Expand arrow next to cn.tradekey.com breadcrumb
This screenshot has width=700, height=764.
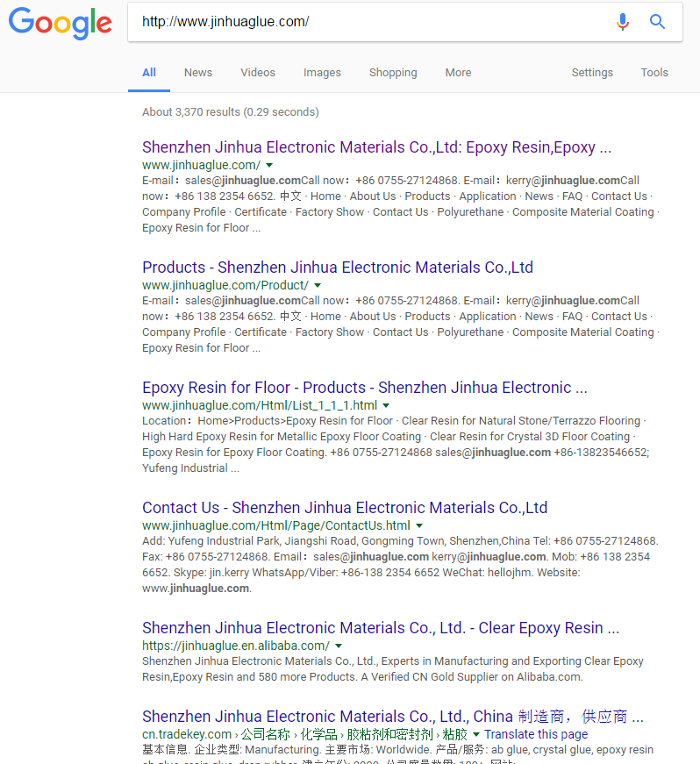(x=476, y=734)
